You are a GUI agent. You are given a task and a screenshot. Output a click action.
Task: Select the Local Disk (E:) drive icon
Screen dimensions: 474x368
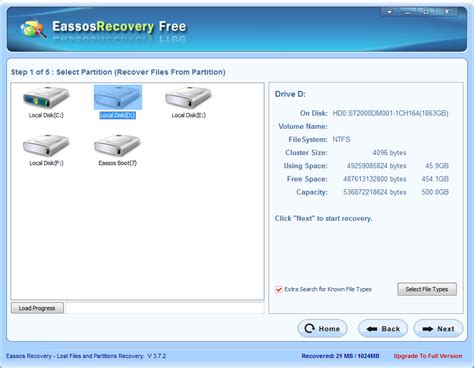189,97
